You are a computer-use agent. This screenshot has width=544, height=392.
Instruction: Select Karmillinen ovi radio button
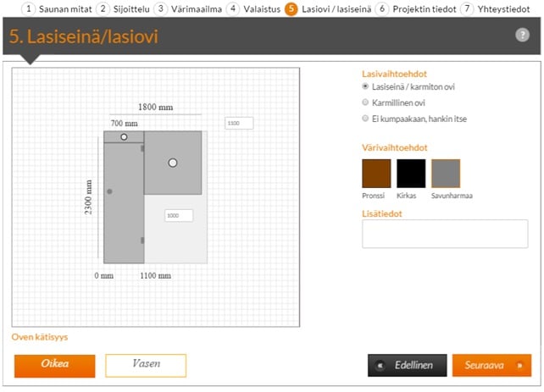pos(365,102)
